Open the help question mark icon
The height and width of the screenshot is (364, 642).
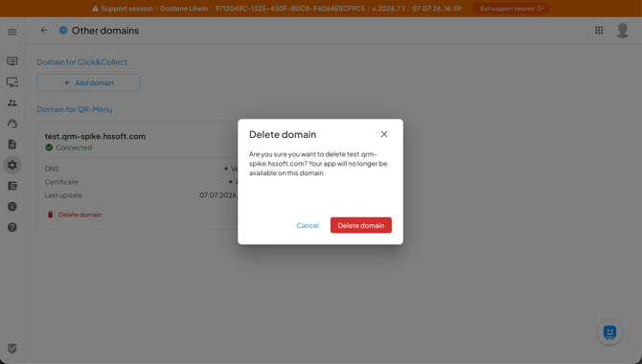tap(12, 227)
